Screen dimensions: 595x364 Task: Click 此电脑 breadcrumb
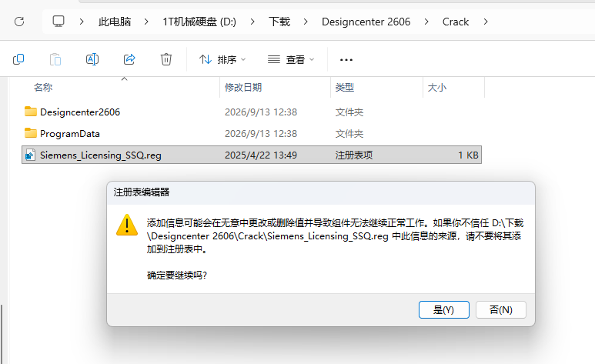coord(115,22)
